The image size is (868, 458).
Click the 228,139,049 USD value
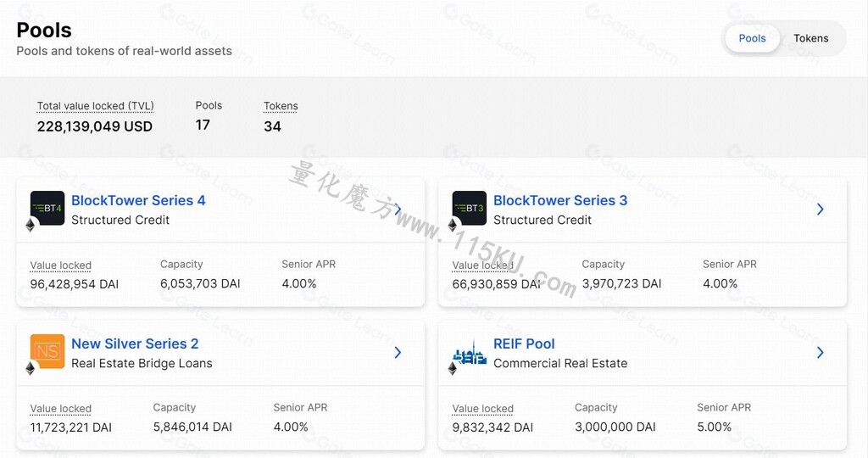(95, 126)
